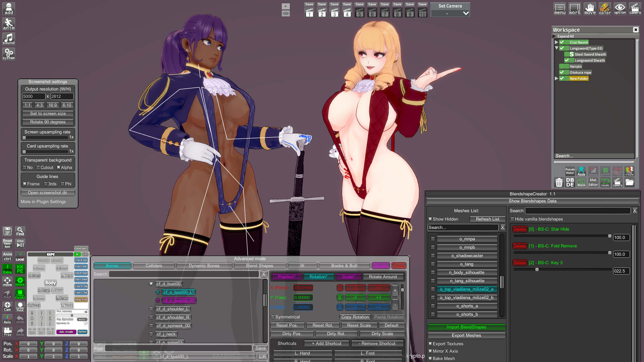Open the anim panel icon

pos(9,24)
